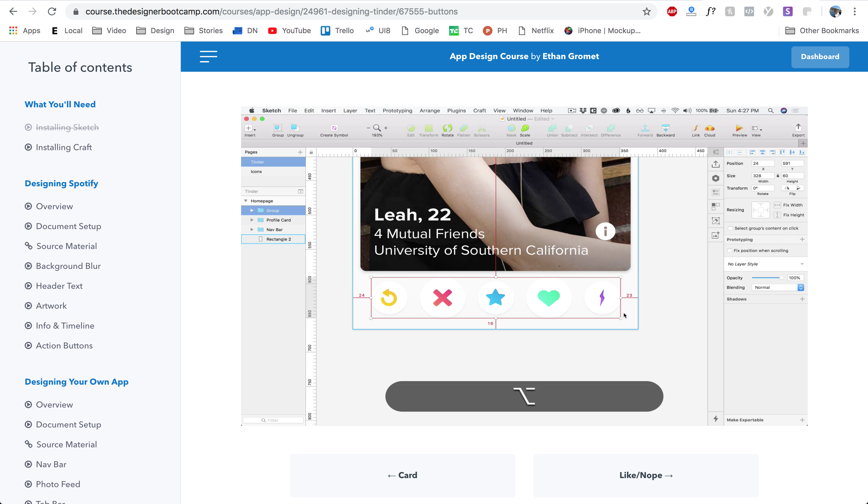868x504 pixels.
Task: Click the Apps grid icon in bookmarks bar
Action: click(13, 31)
